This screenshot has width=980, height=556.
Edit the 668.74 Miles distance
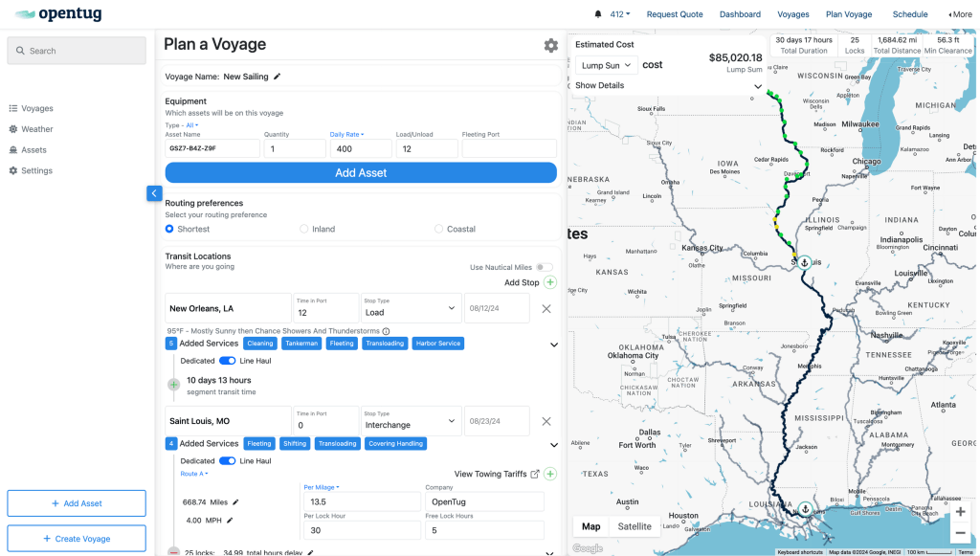236,501
